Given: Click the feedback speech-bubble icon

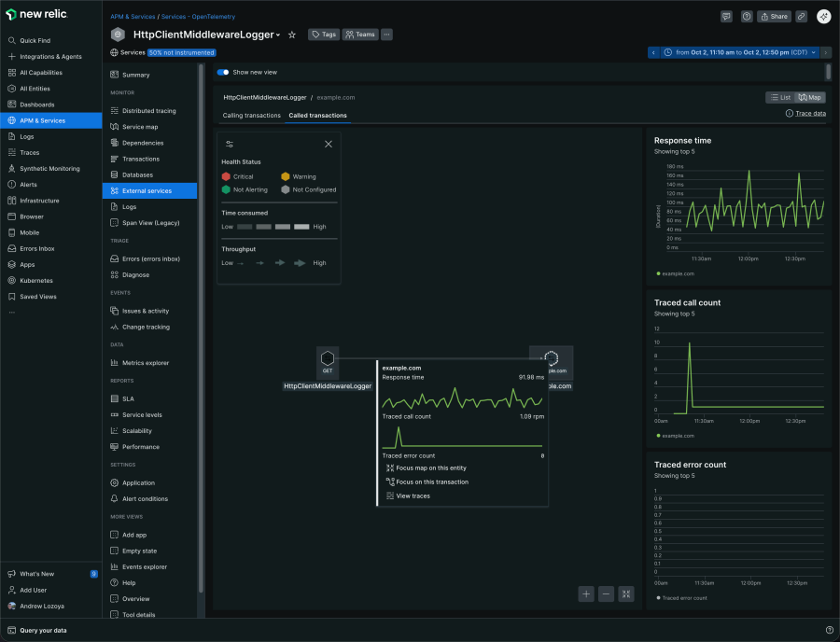Looking at the screenshot, I should [726, 17].
